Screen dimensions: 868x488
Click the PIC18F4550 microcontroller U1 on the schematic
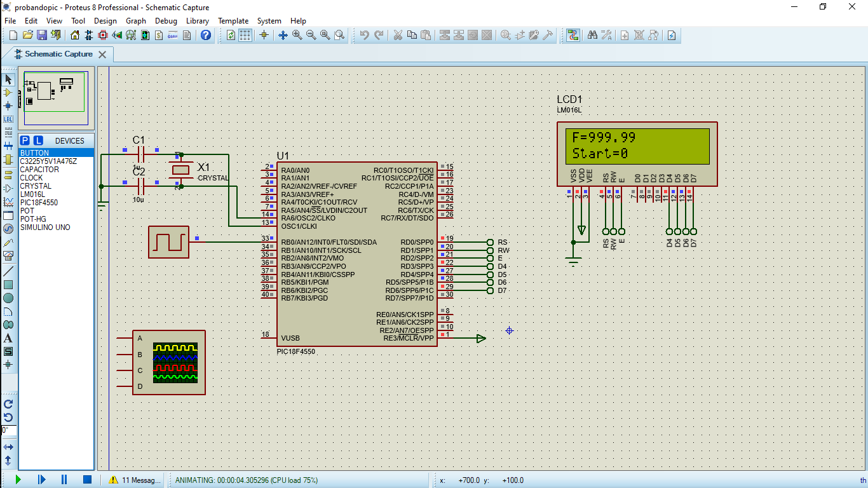pos(356,254)
